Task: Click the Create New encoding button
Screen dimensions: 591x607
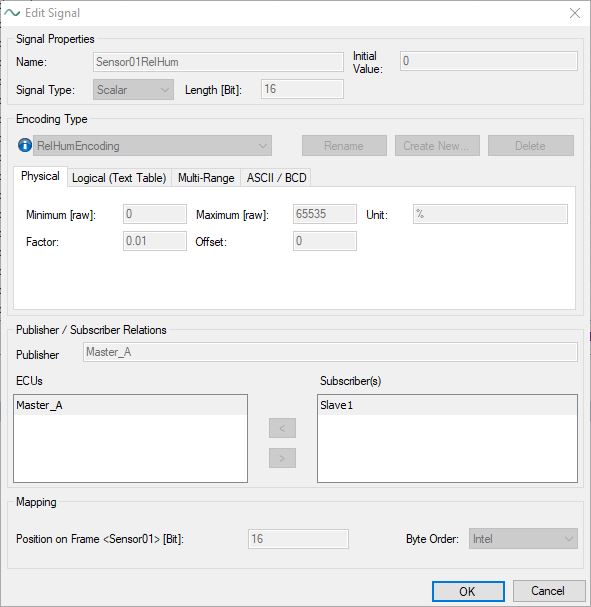Action: click(x=437, y=146)
